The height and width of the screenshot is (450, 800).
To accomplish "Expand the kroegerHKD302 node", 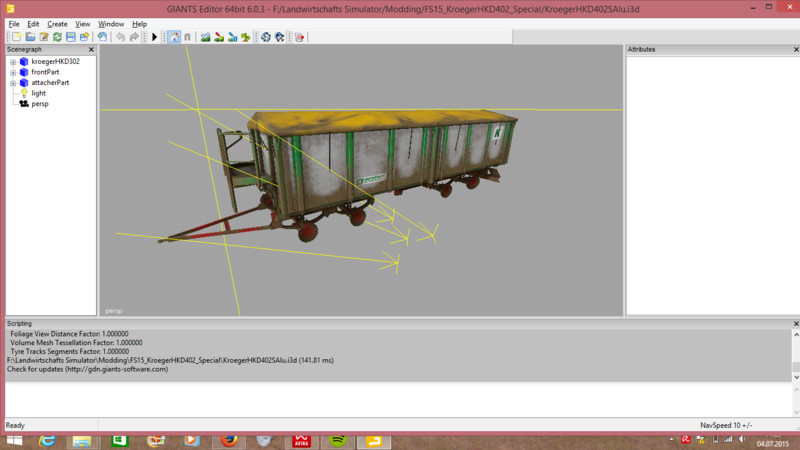I will click(13, 62).
